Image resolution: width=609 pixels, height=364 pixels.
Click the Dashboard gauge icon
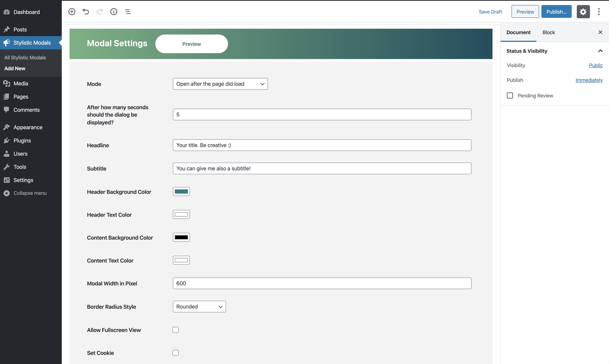[x=7, y=12]
